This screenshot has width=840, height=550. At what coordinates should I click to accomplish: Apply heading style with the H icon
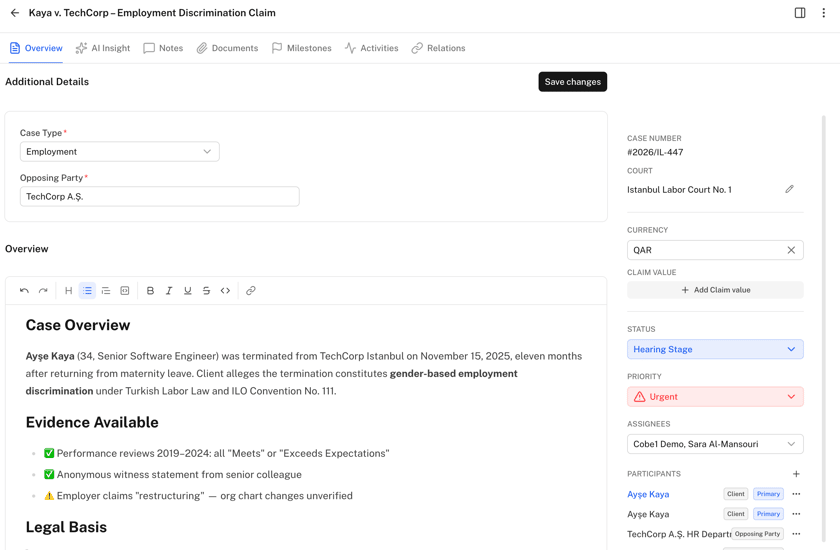tap(69, 291)
